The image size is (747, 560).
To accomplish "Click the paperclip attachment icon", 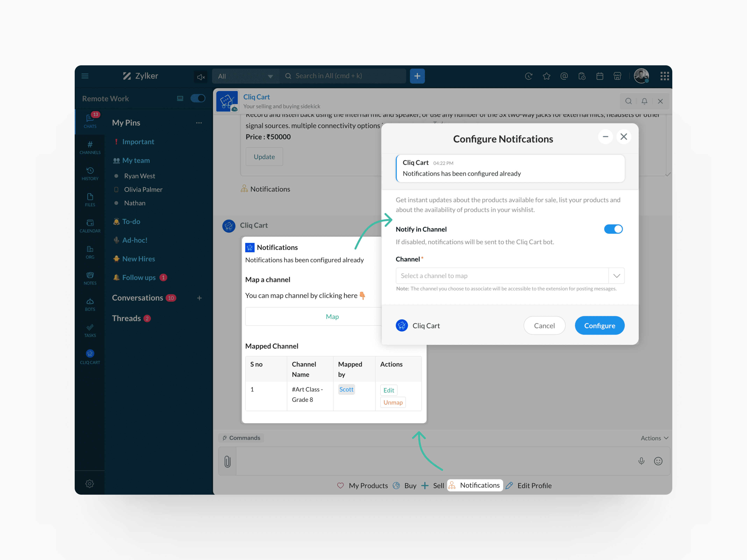I will point(227,461).
